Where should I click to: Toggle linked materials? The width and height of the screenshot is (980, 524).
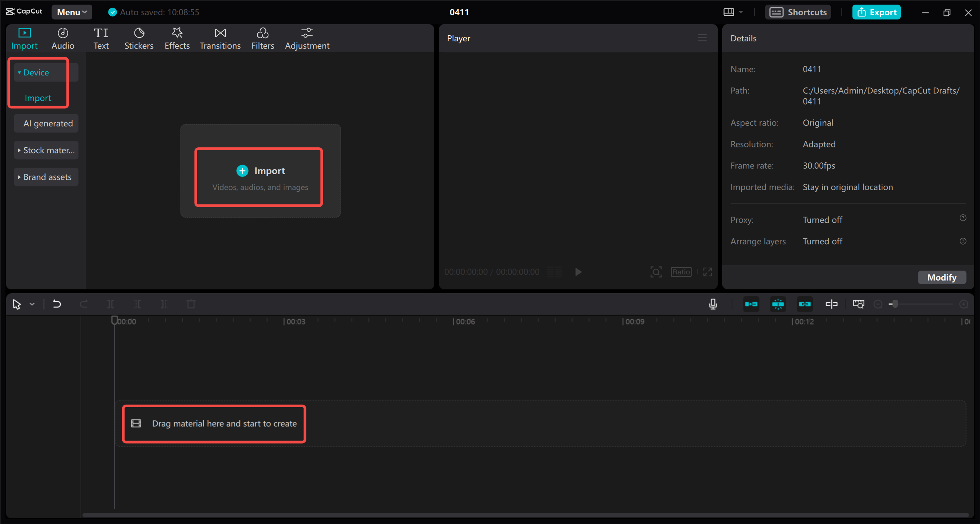pyautogui.click(x=805, y=304)
